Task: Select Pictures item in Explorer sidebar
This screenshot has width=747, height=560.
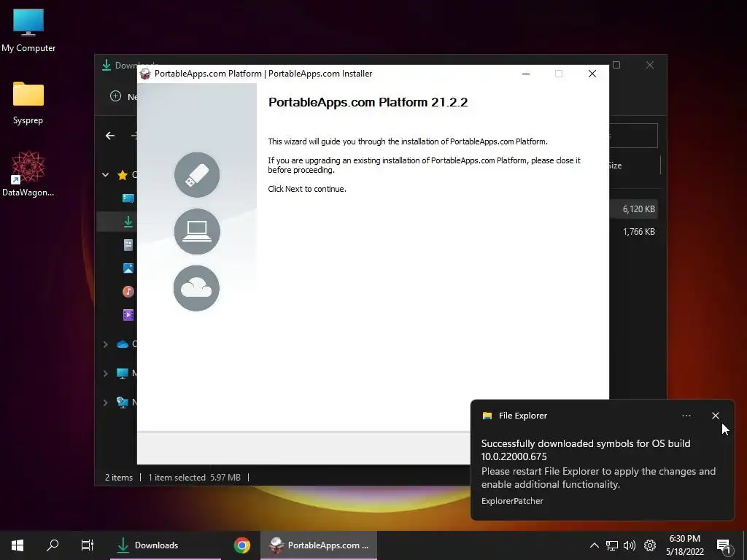Action: (x=128, y=268)
